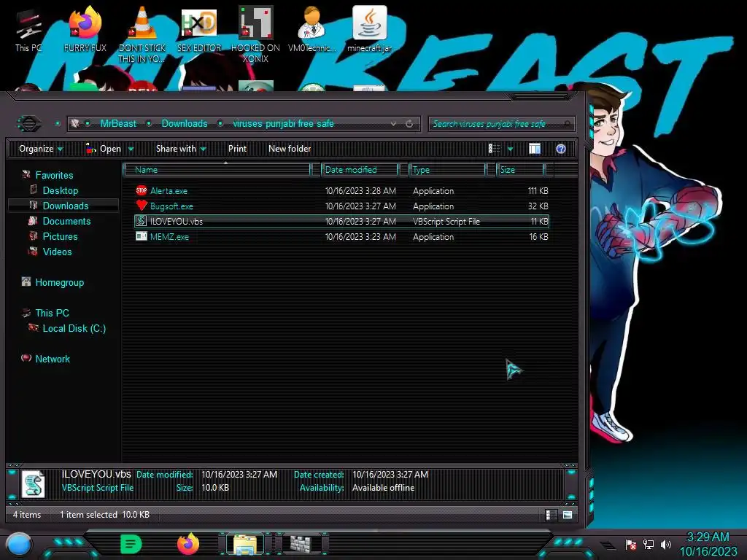Click the ILOVEYOU.vbs file name in the list
747x560 pixels.
tap(177, 222)
